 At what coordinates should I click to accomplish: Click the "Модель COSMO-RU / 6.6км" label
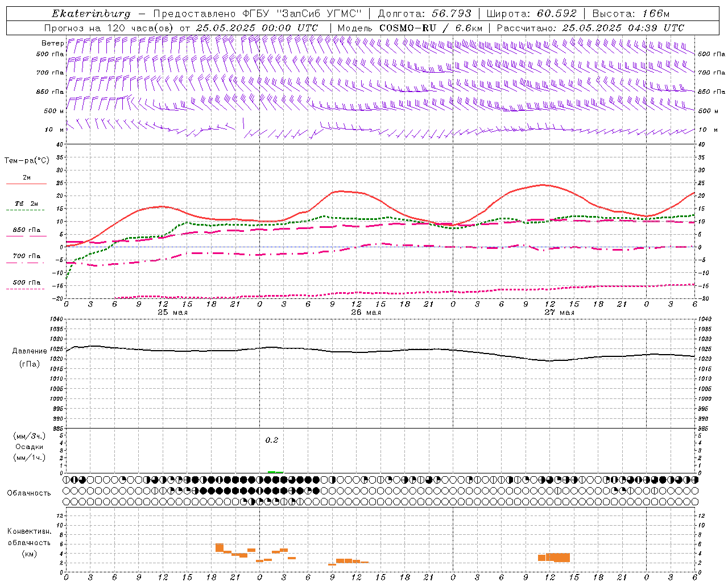coord(410,28)
